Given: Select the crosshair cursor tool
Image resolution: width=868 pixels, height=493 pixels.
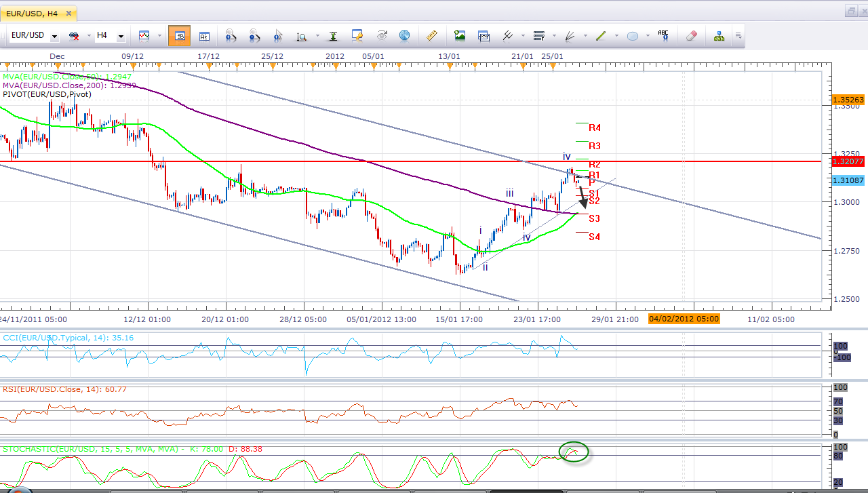Looking at the screenshot, I should pyautogui.click(x=277, y=36).
